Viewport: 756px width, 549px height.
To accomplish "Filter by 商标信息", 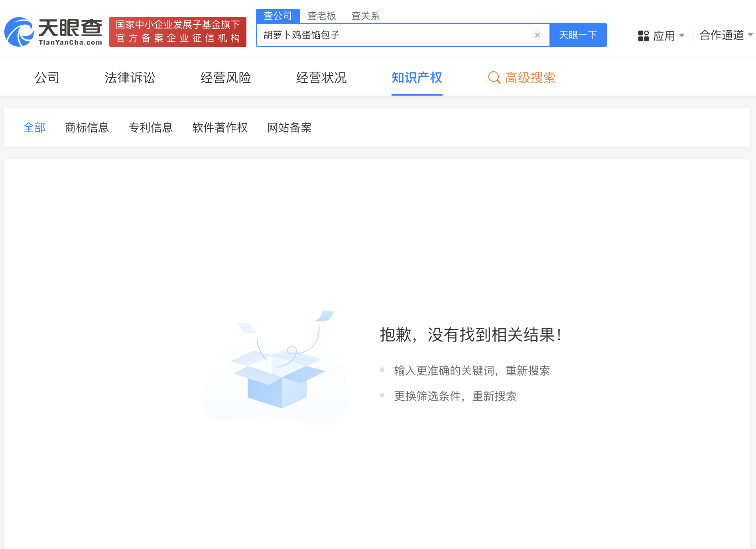I will [87, 127].
